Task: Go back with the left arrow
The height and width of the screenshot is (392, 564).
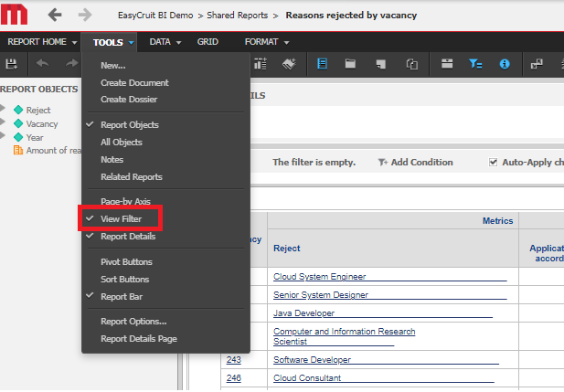Action: click(55, 15)
